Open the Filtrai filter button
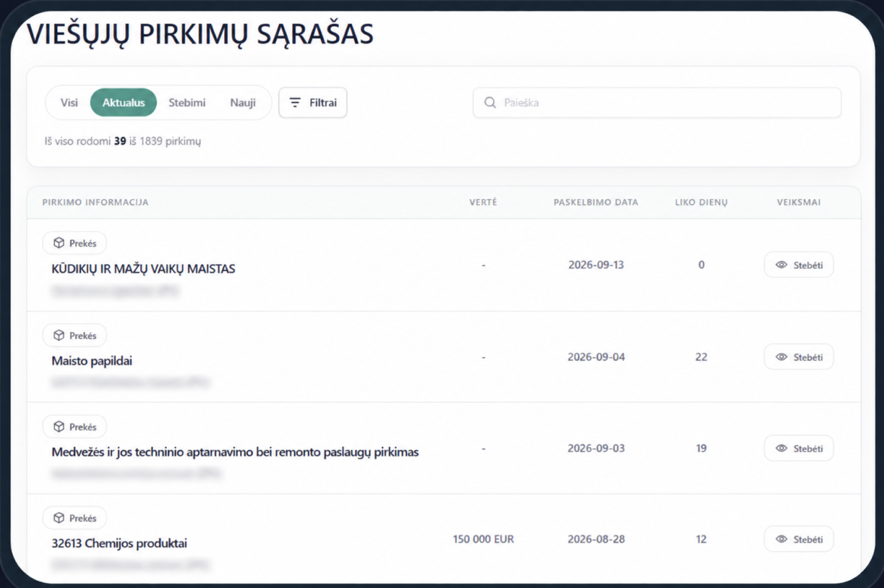 [x=313, y=103]
